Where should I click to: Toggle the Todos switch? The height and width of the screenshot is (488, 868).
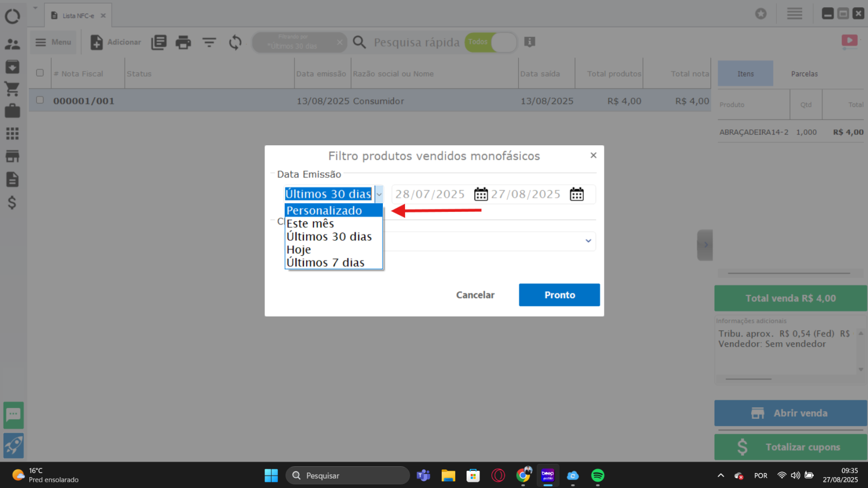coord(491,42)
